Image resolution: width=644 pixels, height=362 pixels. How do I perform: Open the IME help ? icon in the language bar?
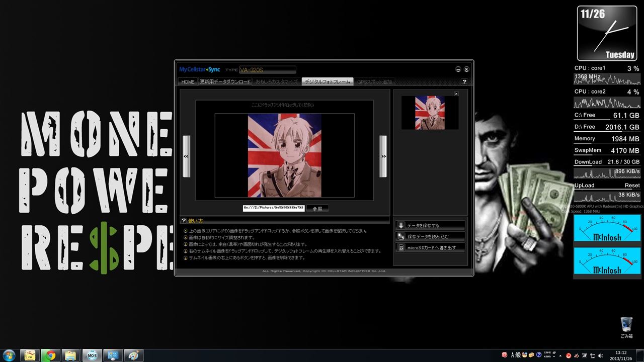538,355
